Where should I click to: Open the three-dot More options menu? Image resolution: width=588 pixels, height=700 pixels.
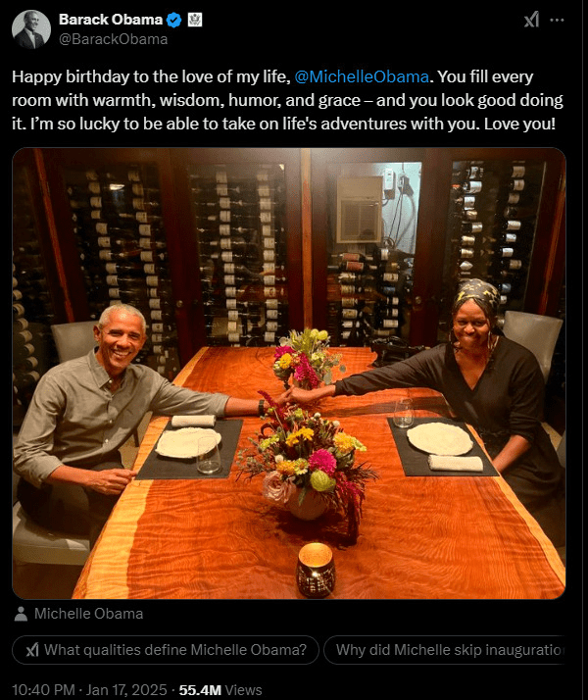[x=558, y=20]
